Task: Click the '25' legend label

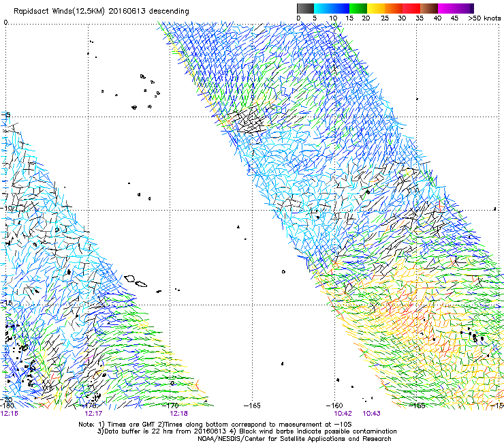Action: point(384,18)
